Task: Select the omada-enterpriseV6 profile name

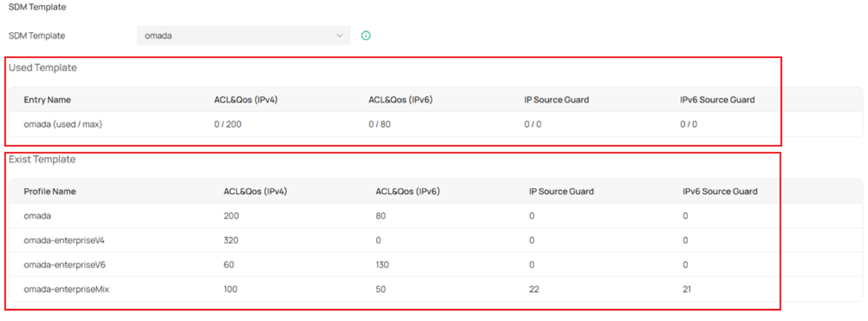Action: [x=65, y=265]
